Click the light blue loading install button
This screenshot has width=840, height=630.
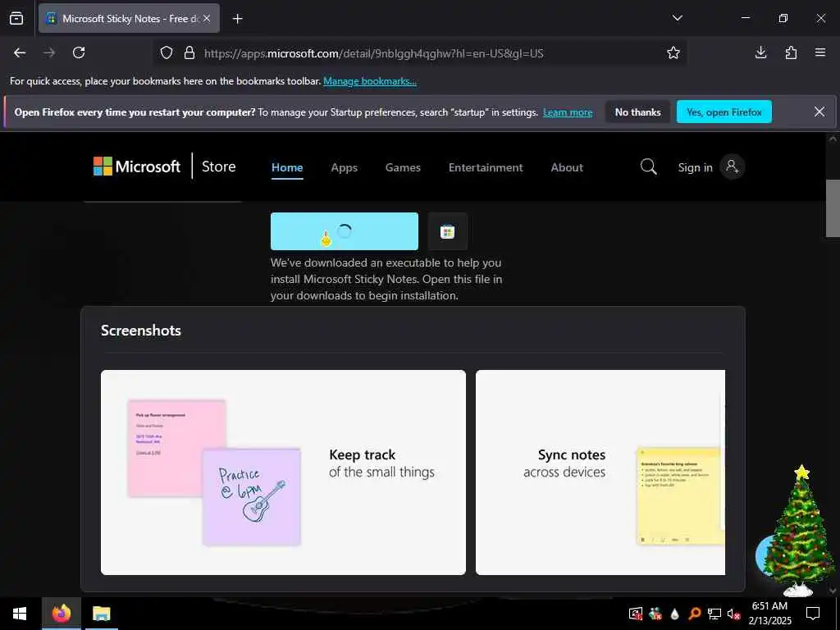coord(345,231)
